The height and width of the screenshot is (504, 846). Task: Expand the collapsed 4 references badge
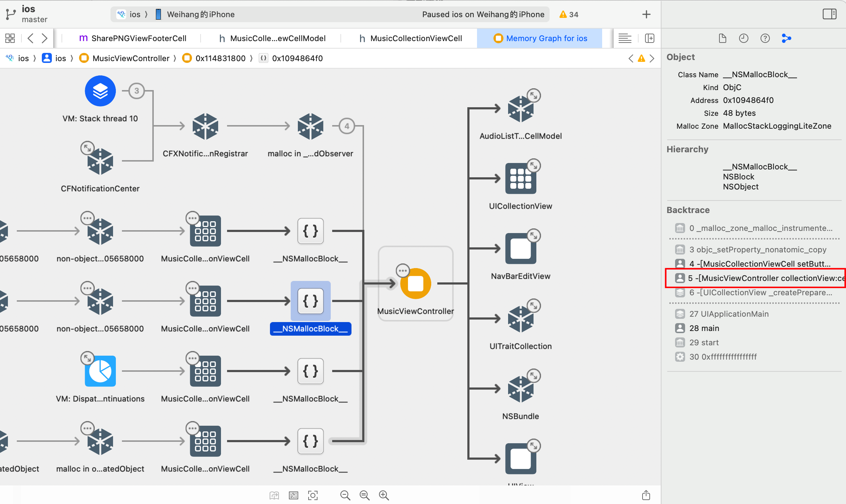coord(347,126)
